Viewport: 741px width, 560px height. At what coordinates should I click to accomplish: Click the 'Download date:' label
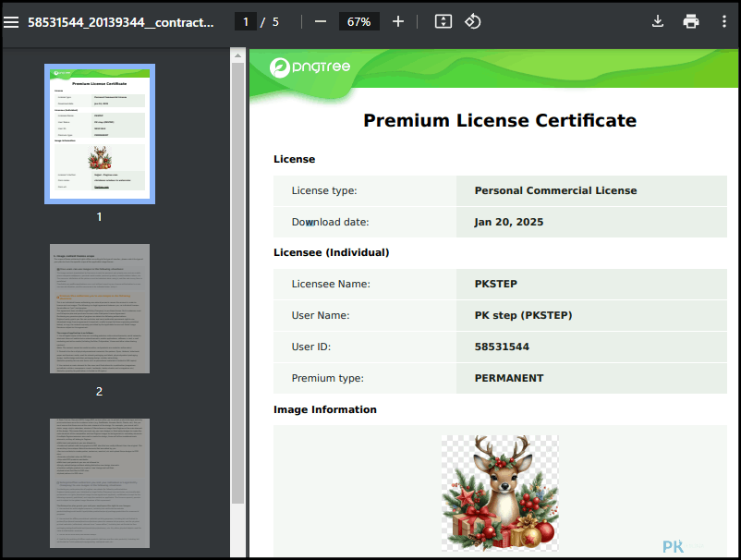tap(330, 222)
